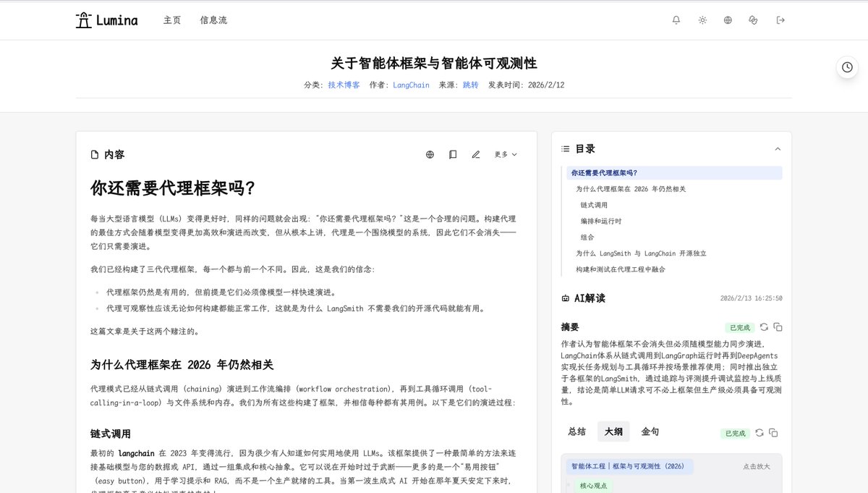Toggle light theme sun icon in header
Screen dimensions: 868x493
click(x=702, y=20)
